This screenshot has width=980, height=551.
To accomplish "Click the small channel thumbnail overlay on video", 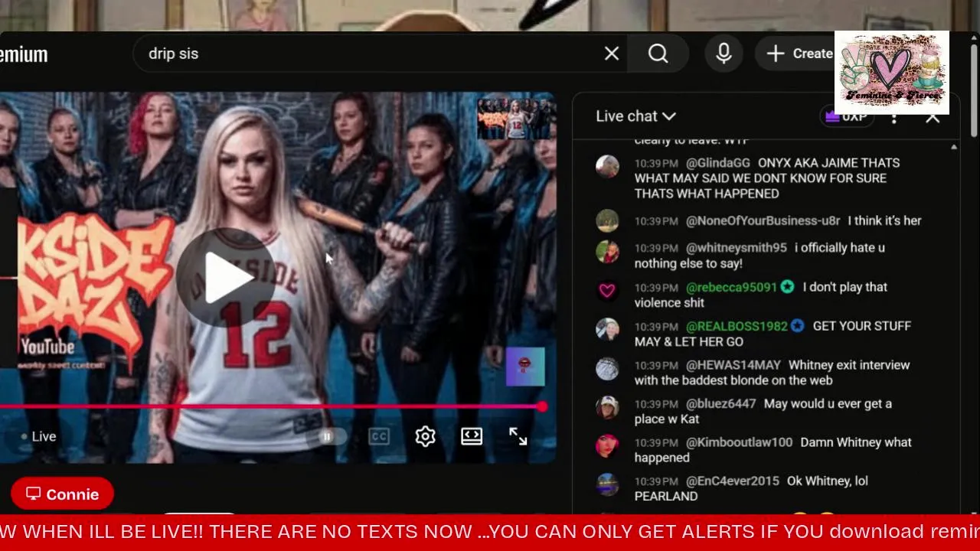I will pyautogui.click(x=515, y=119).
